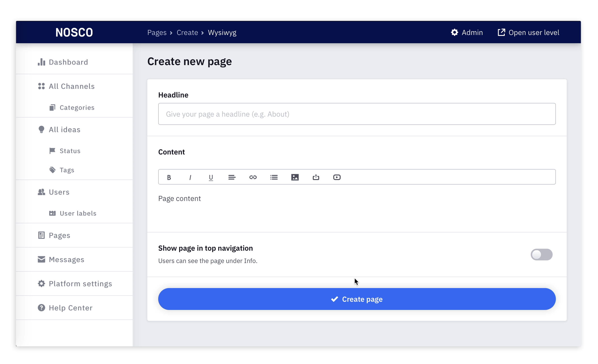
Task: Open the Admin menu label in the header
Action: point(472,32)
